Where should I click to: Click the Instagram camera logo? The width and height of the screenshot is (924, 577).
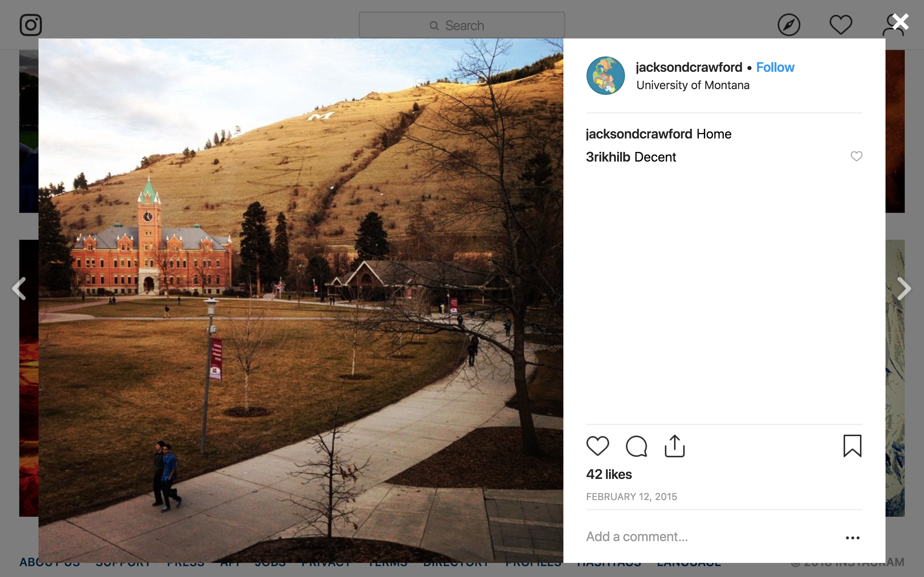pyautogui.click(x=30, y=25)
